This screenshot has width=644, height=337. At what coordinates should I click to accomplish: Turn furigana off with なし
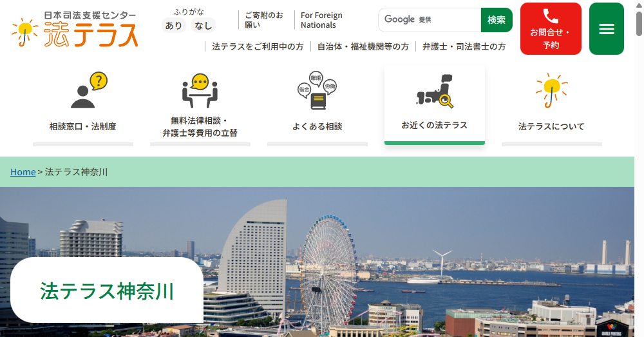tap(203, 26)
